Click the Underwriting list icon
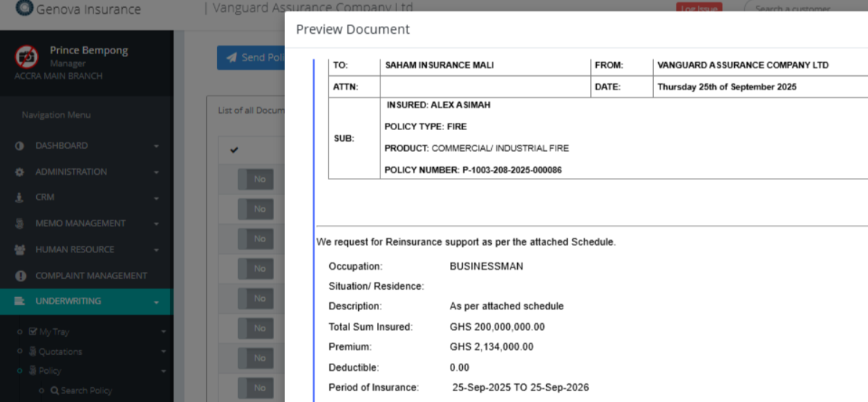 click(20, 301)
